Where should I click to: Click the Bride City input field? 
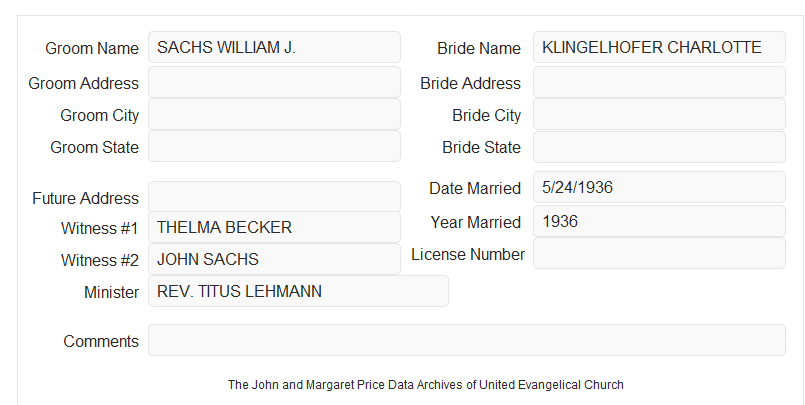click(x=659, y=114)
